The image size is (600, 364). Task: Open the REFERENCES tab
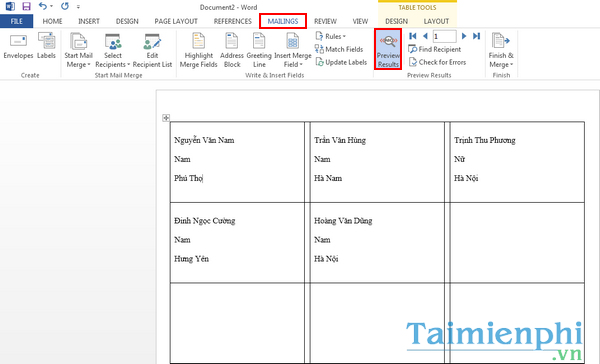[233, 21]
